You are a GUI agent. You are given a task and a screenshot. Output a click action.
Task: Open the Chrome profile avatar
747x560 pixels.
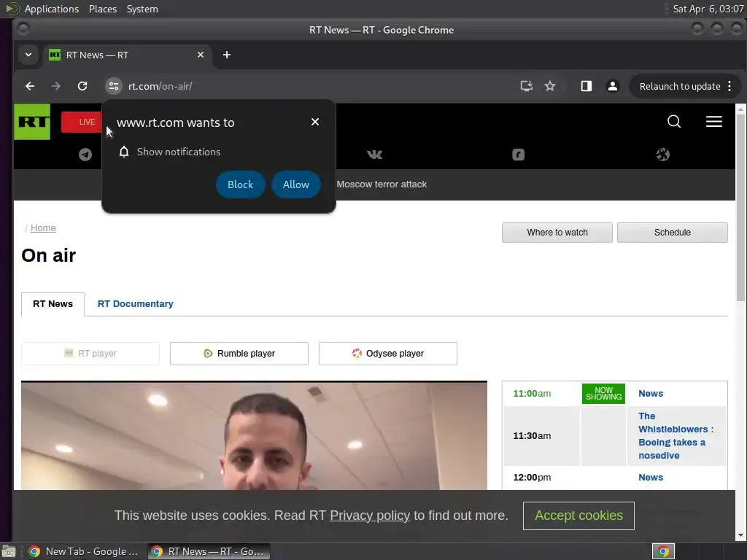click(x=612, y=86)
